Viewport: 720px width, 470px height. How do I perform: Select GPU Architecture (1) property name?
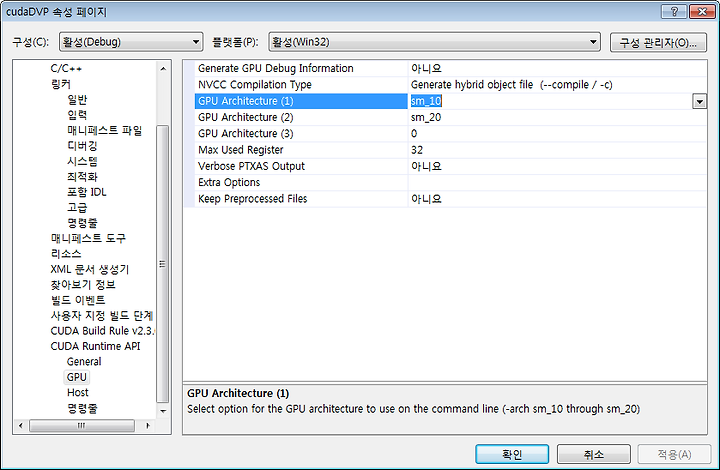point(301,101)
